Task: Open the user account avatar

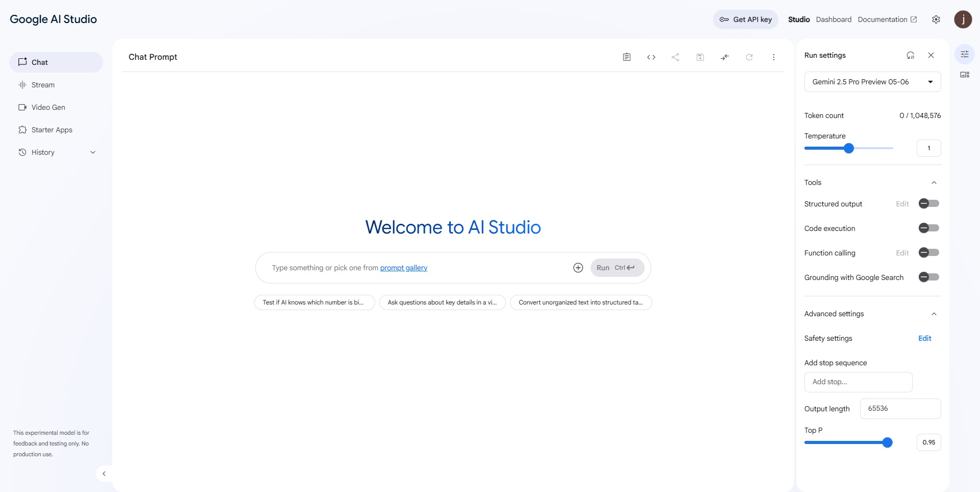Action: click(963, 19)
